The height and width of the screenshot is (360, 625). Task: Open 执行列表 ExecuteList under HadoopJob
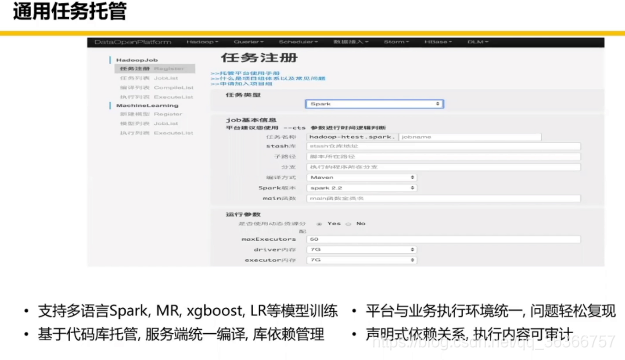(x=157, y=97)
